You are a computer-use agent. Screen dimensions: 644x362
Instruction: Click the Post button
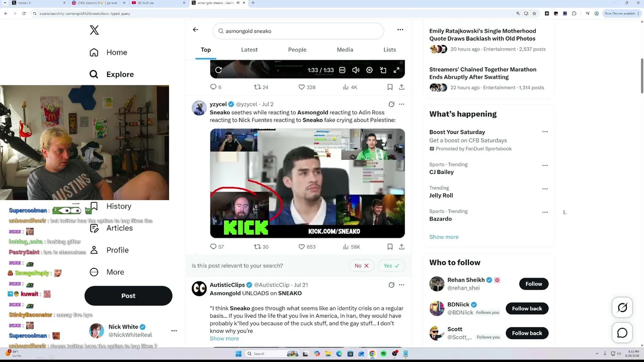128,296
